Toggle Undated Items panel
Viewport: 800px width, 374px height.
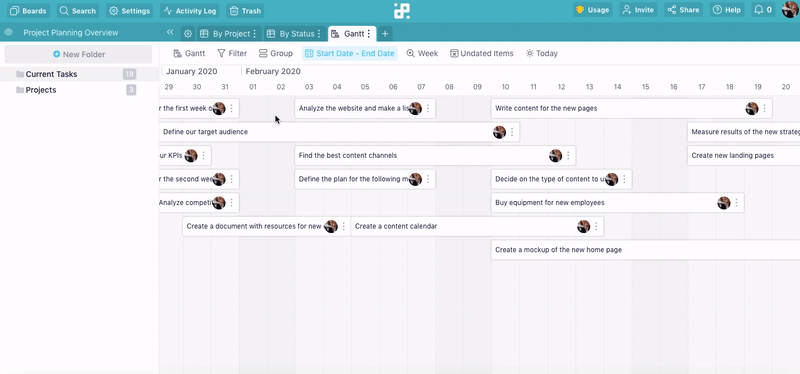point(482,53)
